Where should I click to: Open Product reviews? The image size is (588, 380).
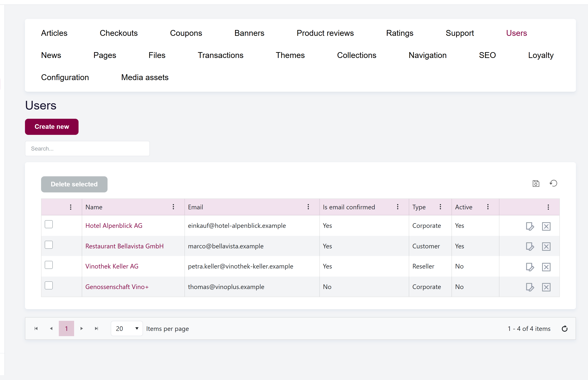pos(325,33)
